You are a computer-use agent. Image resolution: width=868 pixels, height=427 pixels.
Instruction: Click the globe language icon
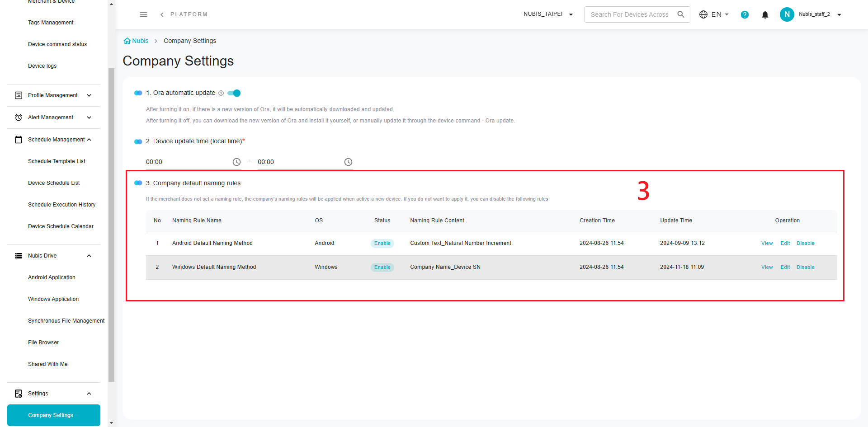(703, 14)
